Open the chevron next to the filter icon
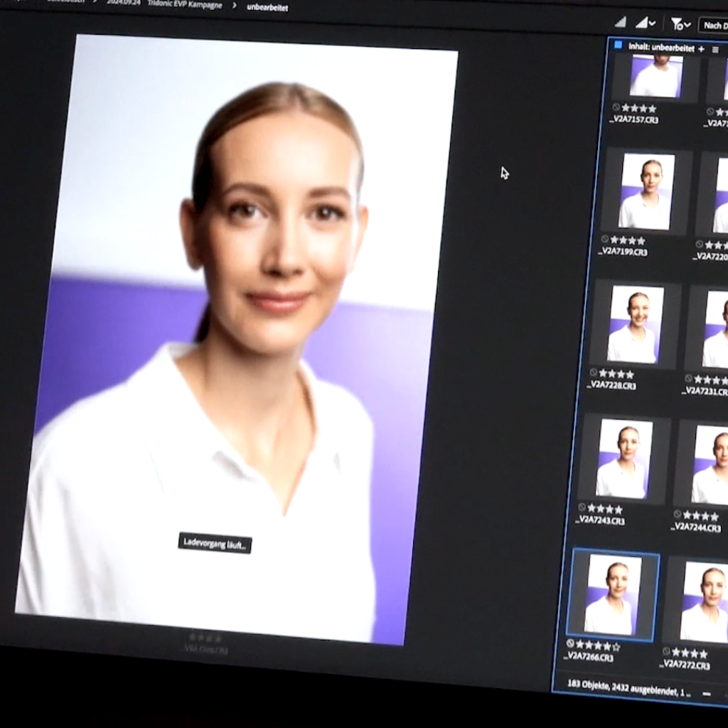This screenshot has height=728, width=728. [x=687, y=24]
